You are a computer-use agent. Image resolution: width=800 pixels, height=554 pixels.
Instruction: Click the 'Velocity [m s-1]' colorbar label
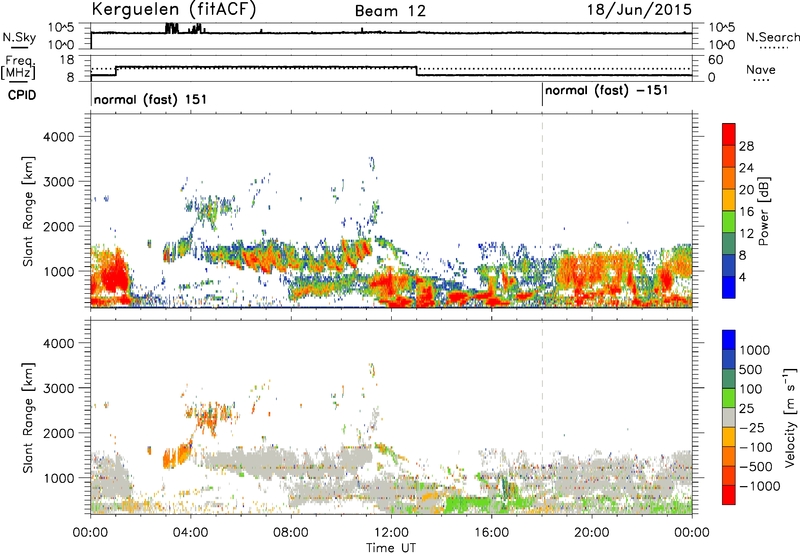tap(790, 417)
